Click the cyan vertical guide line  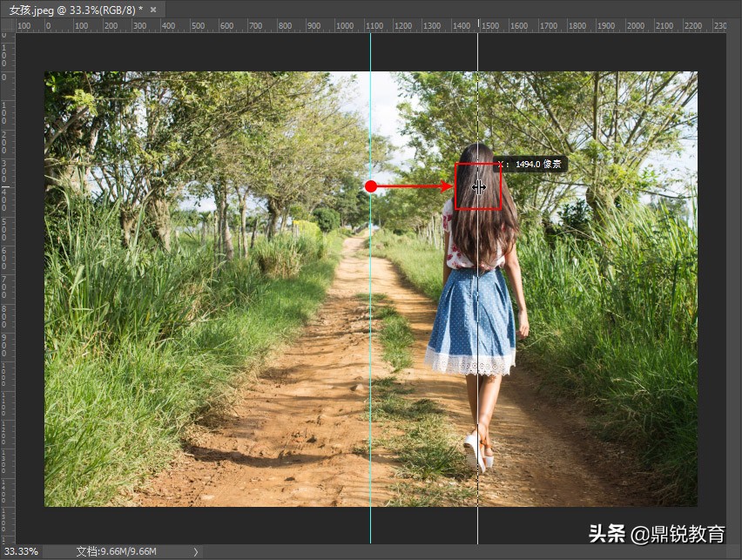(370, 360)
